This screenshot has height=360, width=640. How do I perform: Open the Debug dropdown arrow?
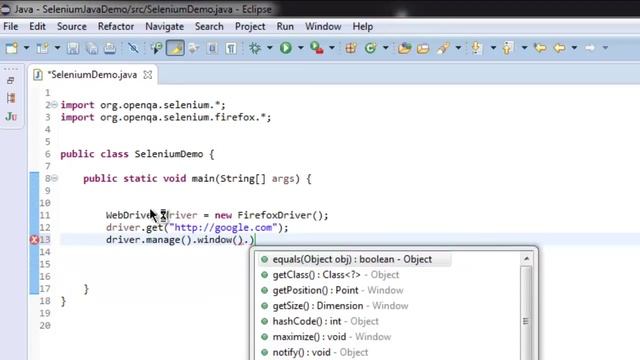pyautogui.click(x=269, y=48)
